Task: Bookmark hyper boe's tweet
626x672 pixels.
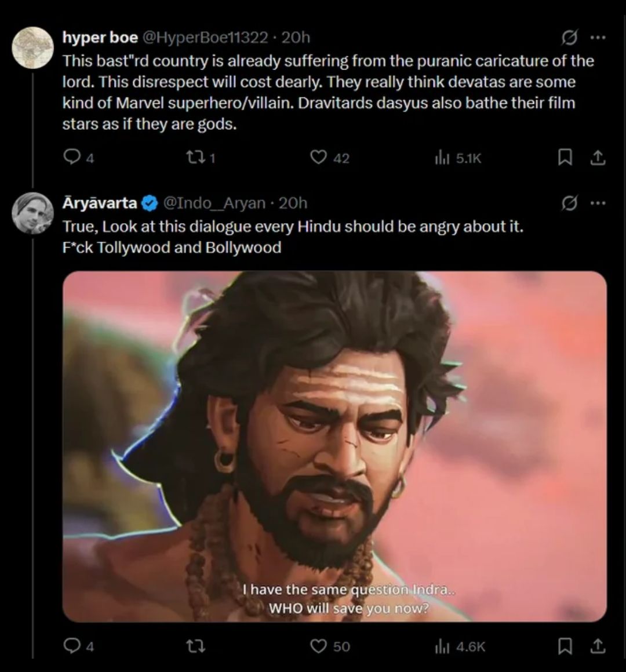Action: coord(565,158)
